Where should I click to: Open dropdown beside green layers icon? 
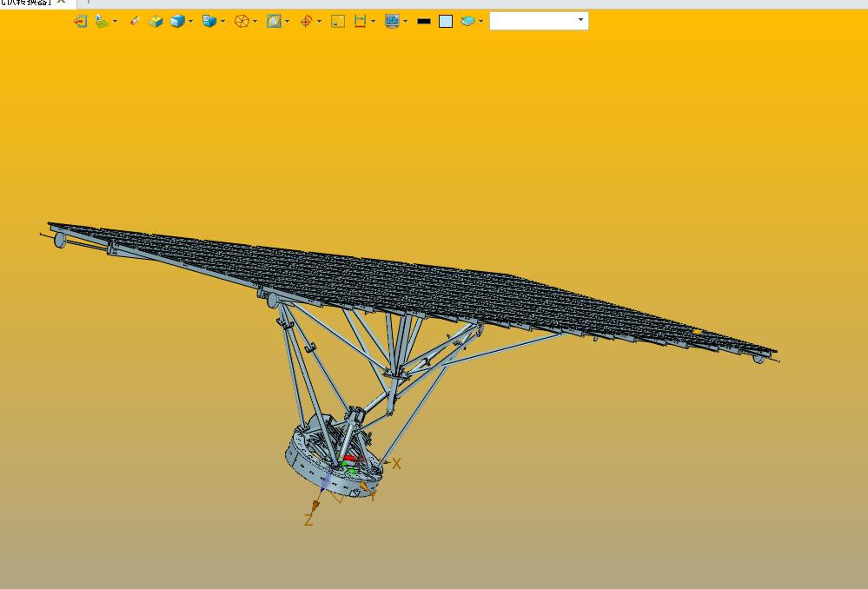click(x=116, y=21)
